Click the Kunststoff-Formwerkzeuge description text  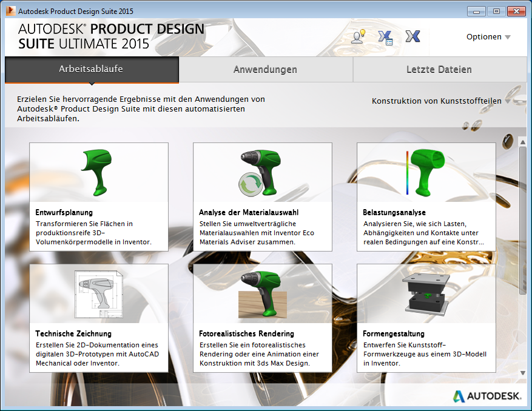[425, 354]
